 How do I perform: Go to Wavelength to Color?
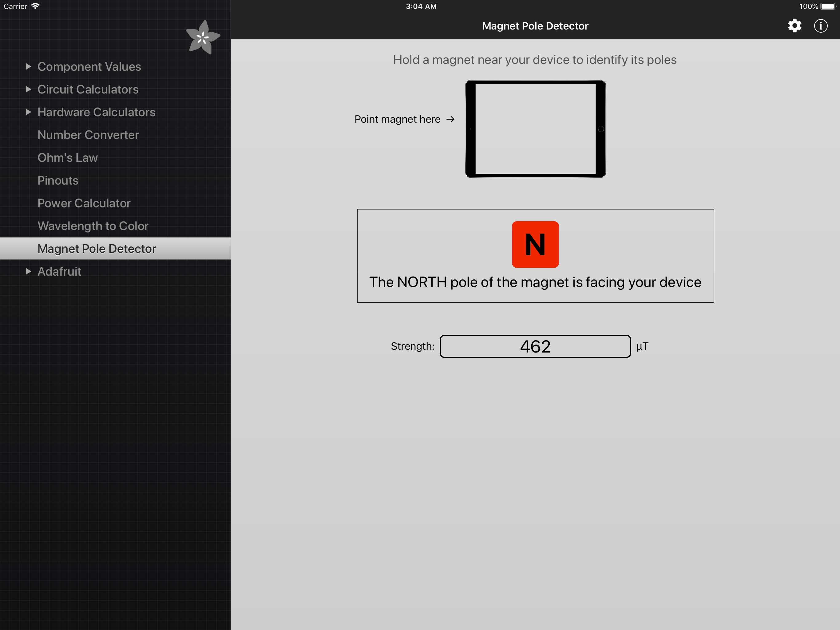tap(93, 226)
